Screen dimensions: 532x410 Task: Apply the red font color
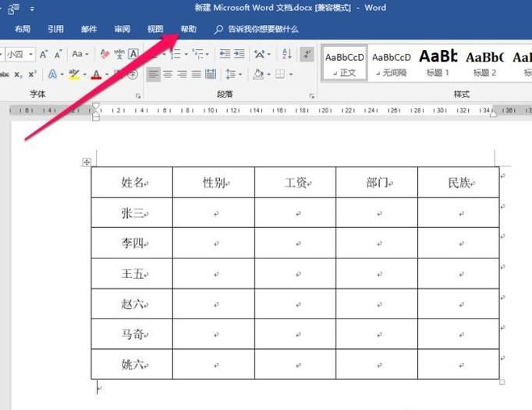pyautogui.click(x=97, y=74)
